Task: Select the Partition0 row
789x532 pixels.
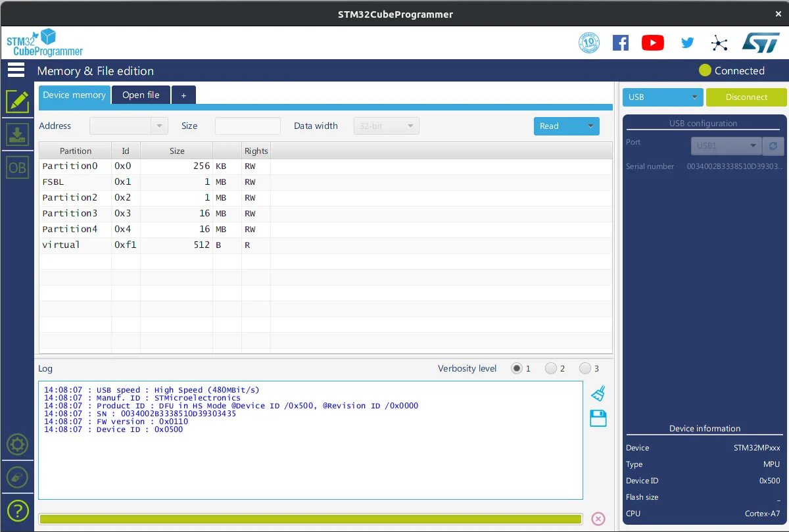Action: (326, 166)
